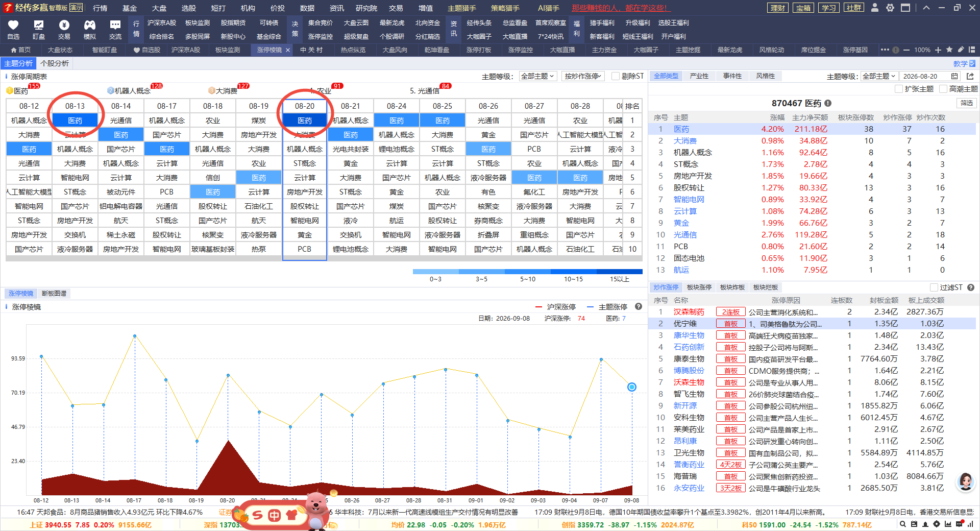Screen dimensions: 980x531
Task: Click the export share icon by the date field
Action: [970, 76]
